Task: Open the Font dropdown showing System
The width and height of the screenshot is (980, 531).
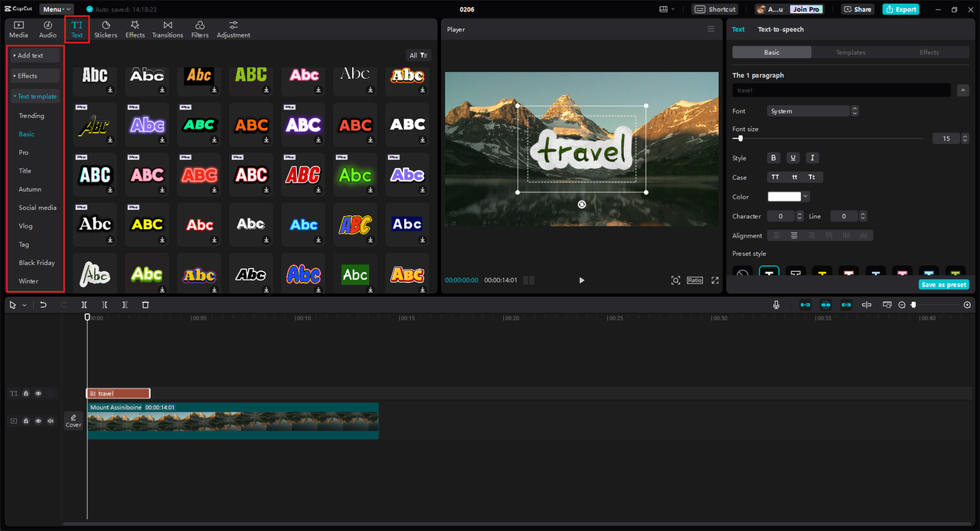Action: 813,111
